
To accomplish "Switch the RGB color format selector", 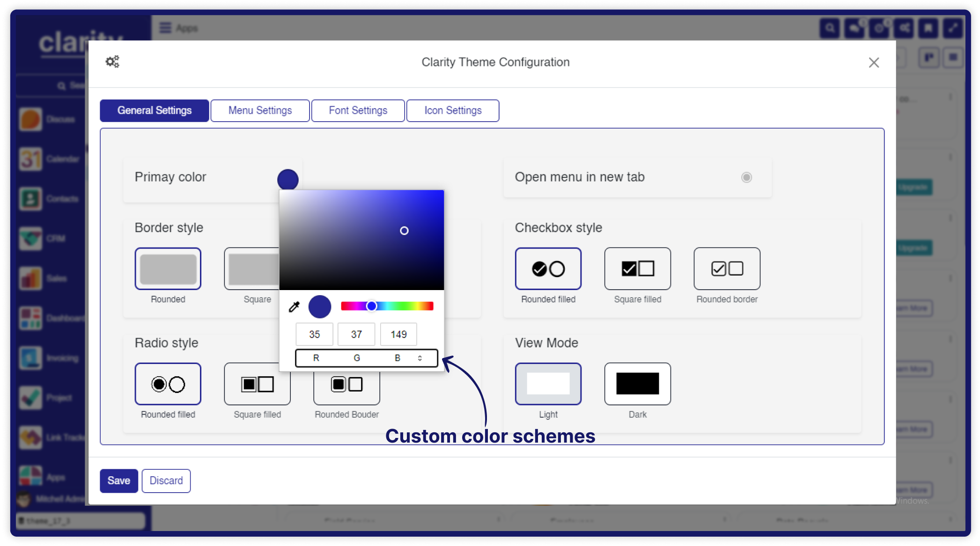I will (x=367, y=358).
